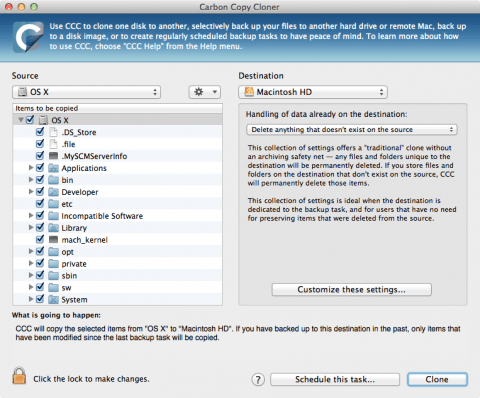
Task: Click the .file document icon
Action: [x=53, y=144]
